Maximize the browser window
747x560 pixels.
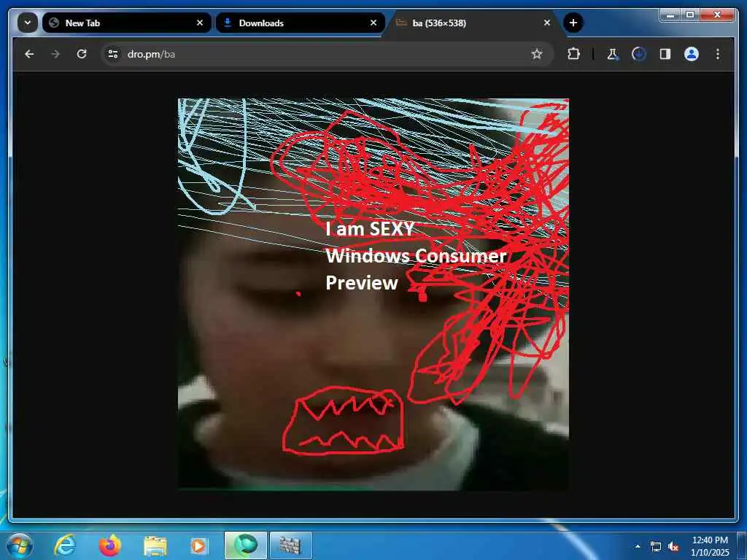pyautogui.click(x=690, y=15)
